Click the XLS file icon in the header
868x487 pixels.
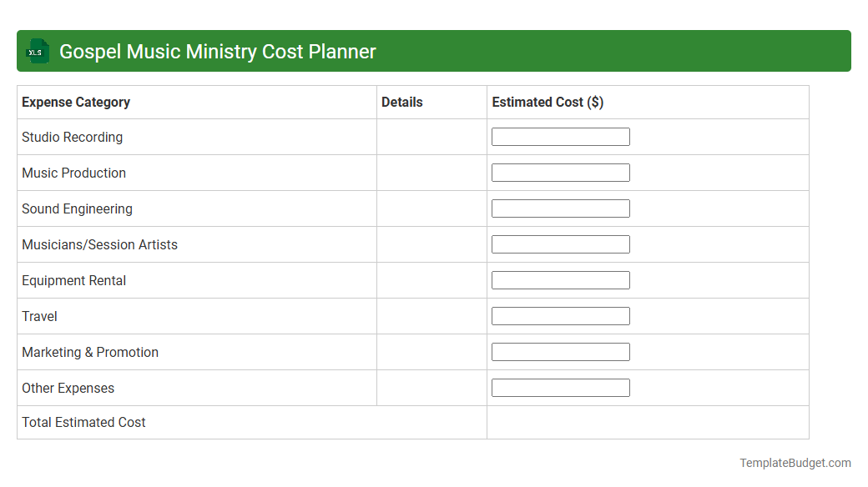point(37,51)
